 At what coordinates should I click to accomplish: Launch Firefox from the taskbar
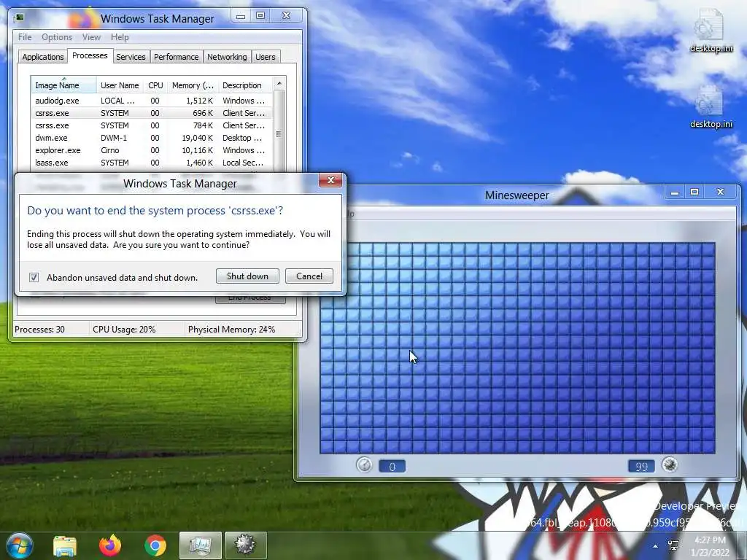[110, 545]
